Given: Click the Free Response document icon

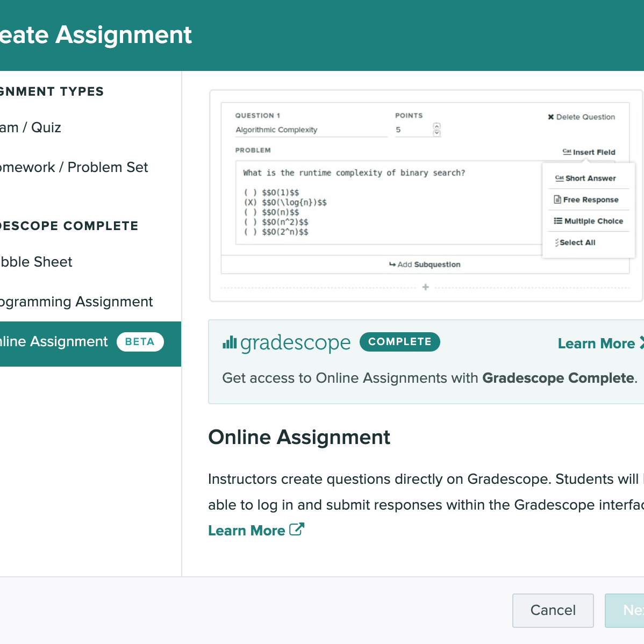Looking at the screenshot, I should [x=557, y=199].
